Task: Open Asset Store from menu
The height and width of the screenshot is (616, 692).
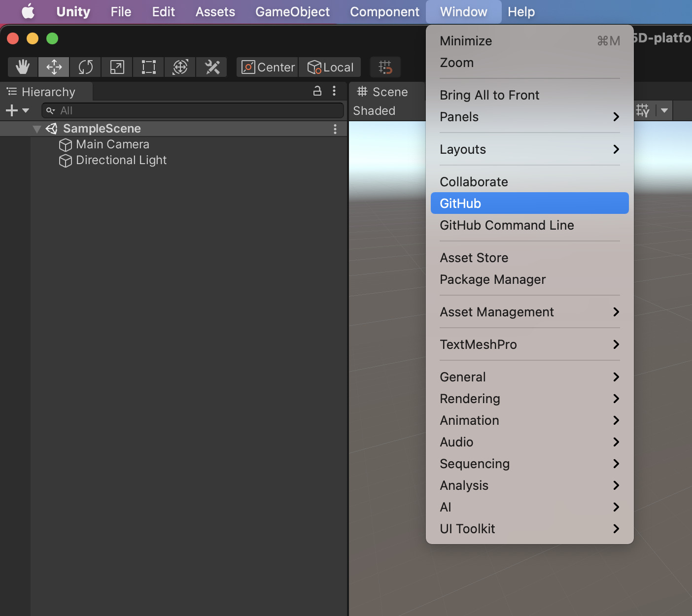Action: click(x=529, y=258)
